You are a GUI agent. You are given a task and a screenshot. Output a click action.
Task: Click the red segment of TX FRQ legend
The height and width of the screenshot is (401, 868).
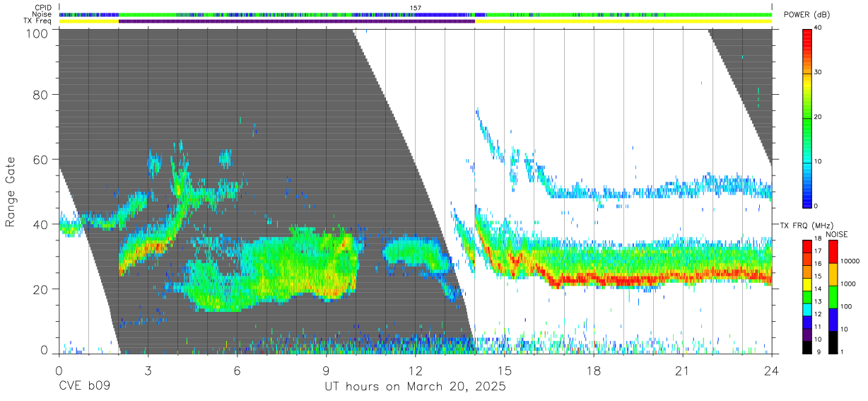click(807, 247)
